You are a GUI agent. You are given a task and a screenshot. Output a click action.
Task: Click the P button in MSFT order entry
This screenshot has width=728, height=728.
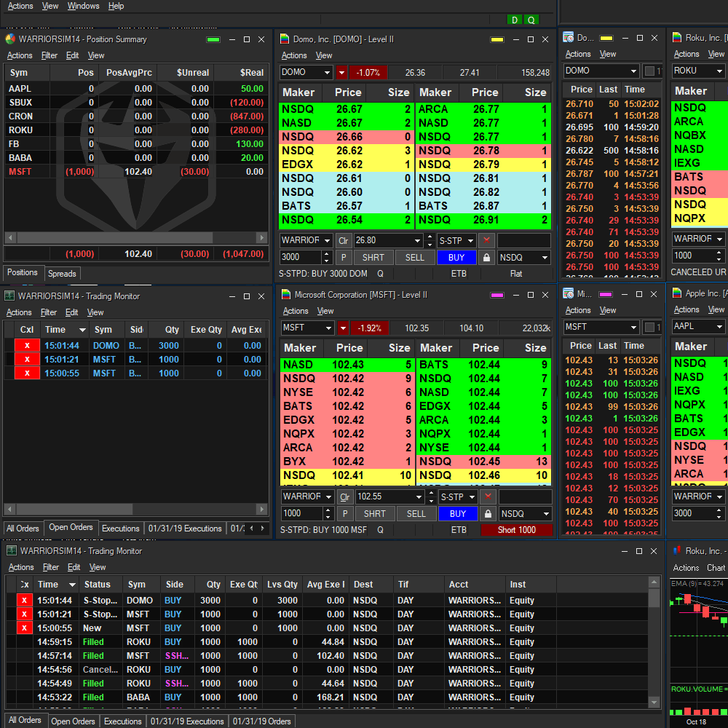[344, 514]
